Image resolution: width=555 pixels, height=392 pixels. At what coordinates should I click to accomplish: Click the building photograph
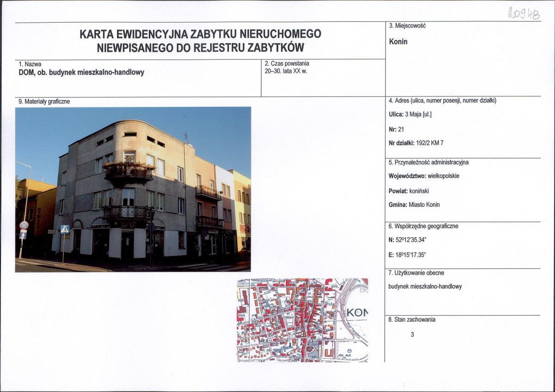point(133,190)
